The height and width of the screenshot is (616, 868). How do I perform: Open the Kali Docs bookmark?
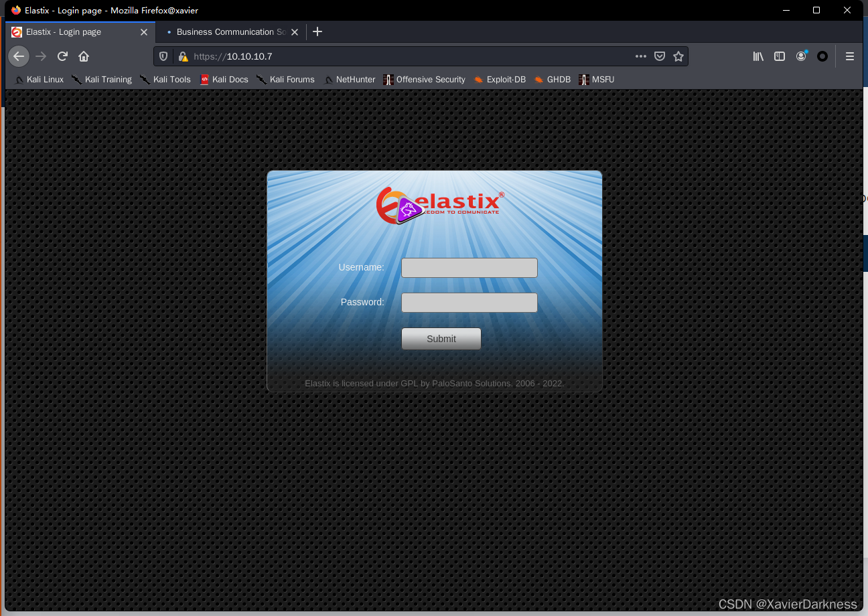224,79
